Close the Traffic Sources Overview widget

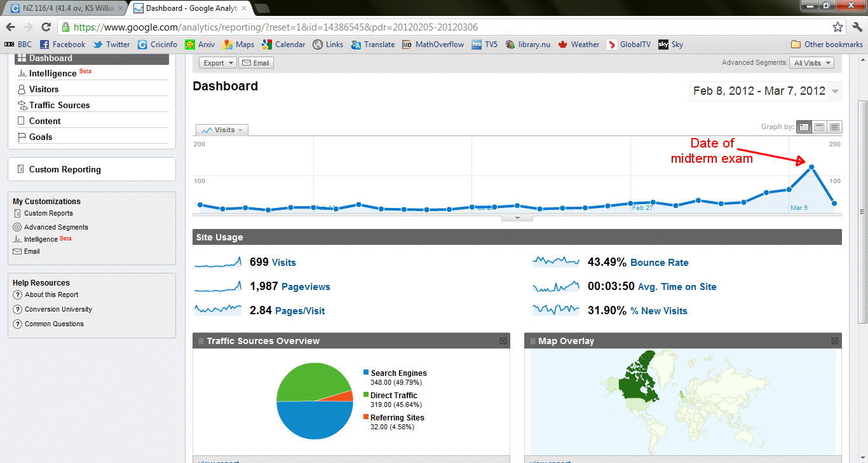click(503, 342)
